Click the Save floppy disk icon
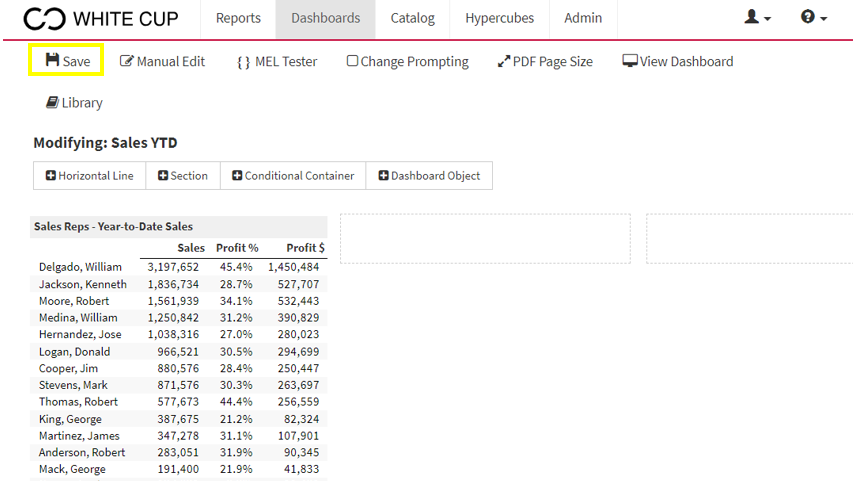The width and height of the screenshot is (856, 481). [52, 60]
